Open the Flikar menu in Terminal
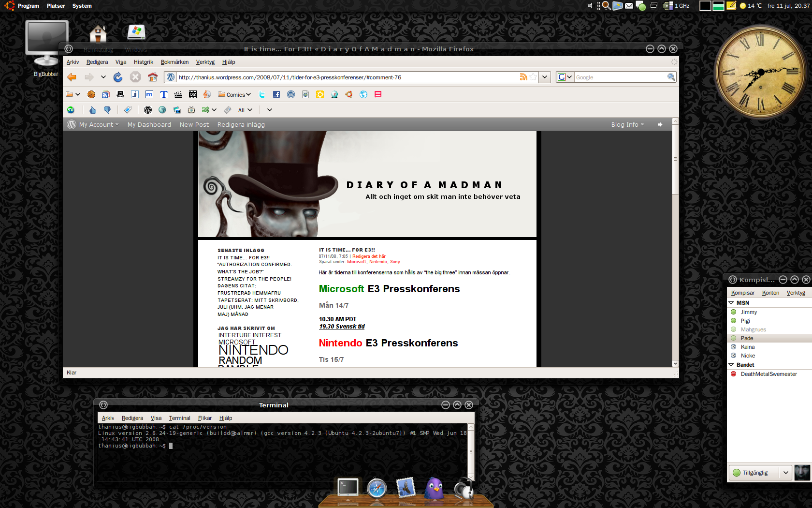This screenshot has height=508, width=812. 204,418
